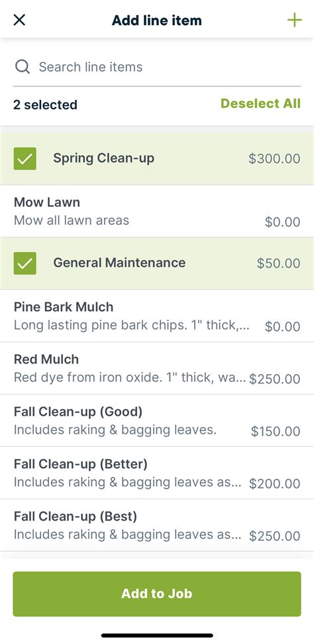Select Fall Clean-up (Good)

click(x=157, y=420)
